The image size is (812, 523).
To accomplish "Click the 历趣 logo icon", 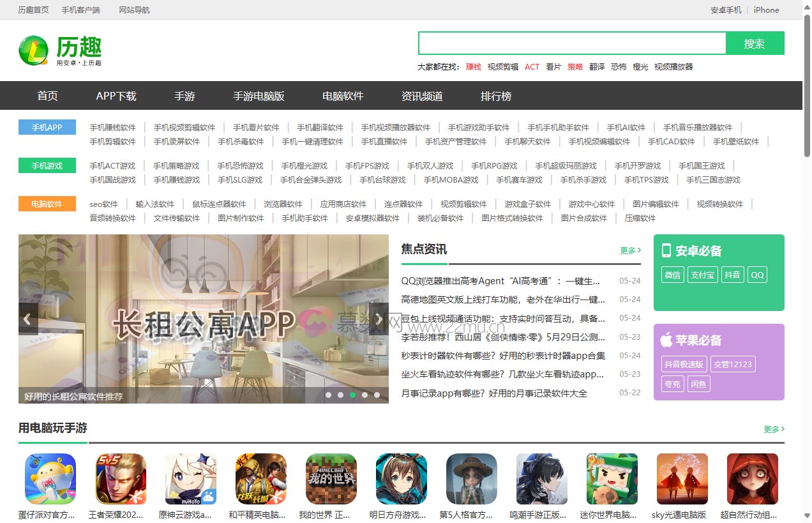I will tap(33, 50).
